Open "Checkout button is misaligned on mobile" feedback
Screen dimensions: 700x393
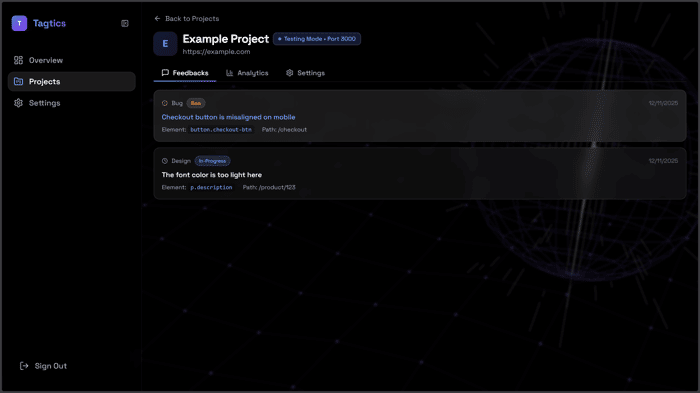228,117
